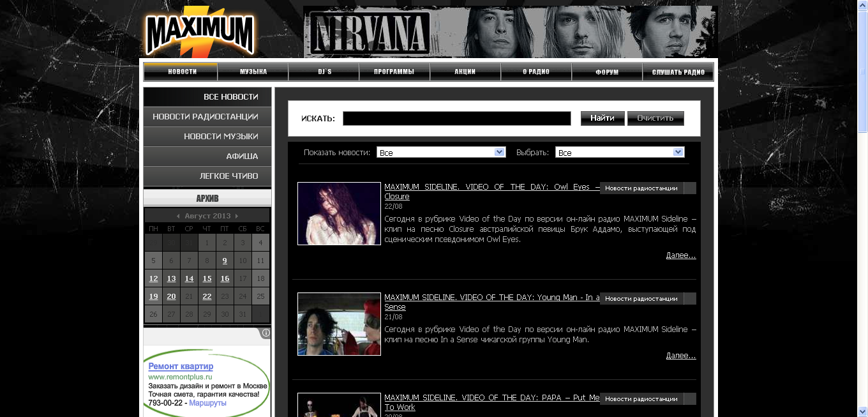The width and height of the screenshot is (868, 417).
Task: Click the www.remontplus.ru ad address
Action: coord(180,377)
